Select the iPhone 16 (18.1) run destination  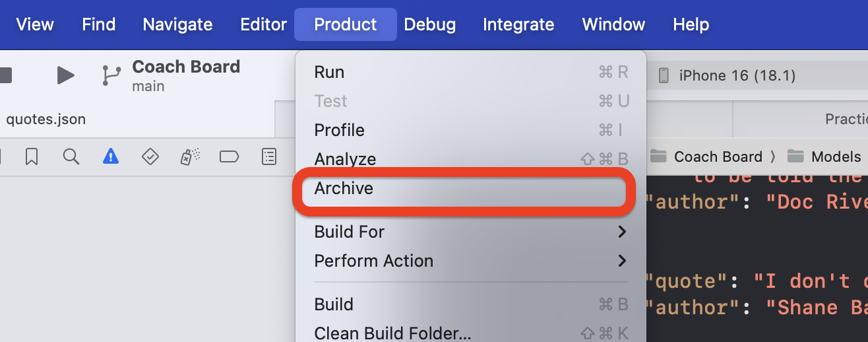pos(736,75)
